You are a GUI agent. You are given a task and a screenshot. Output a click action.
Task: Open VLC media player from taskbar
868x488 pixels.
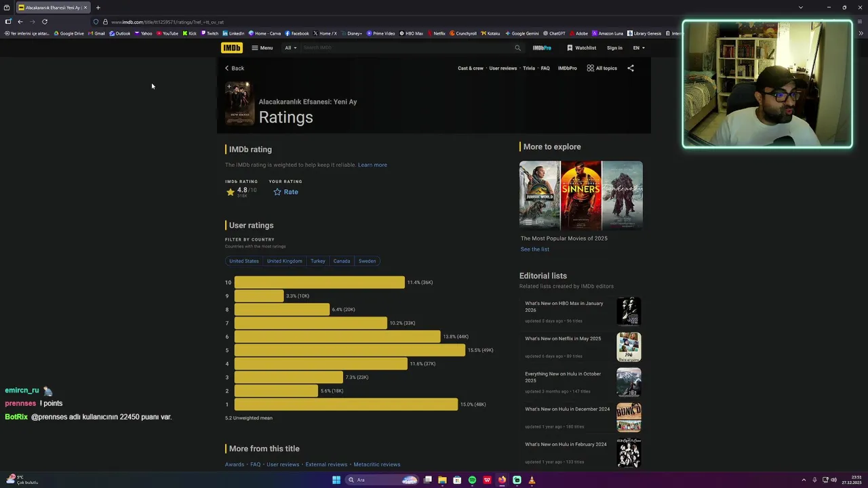(532, 480)
